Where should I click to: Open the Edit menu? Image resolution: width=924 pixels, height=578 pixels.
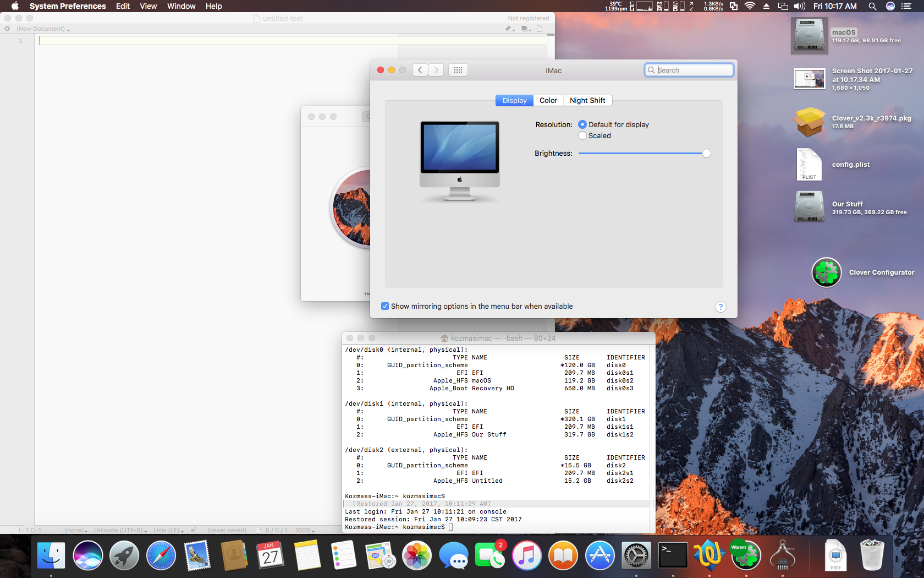click(123, 6)
